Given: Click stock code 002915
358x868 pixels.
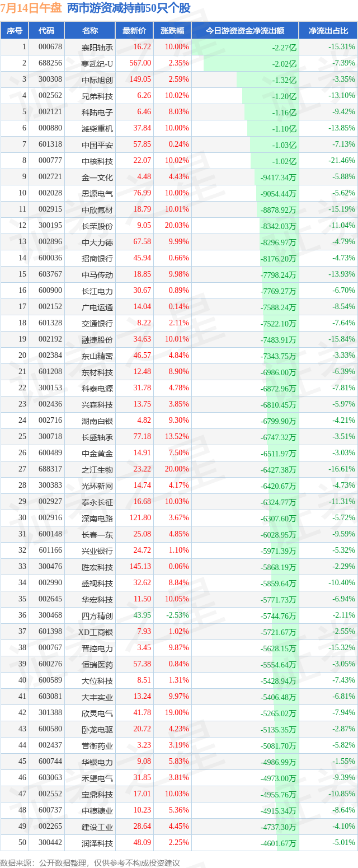Looking at the screenshot, I should tap(50, 209).
